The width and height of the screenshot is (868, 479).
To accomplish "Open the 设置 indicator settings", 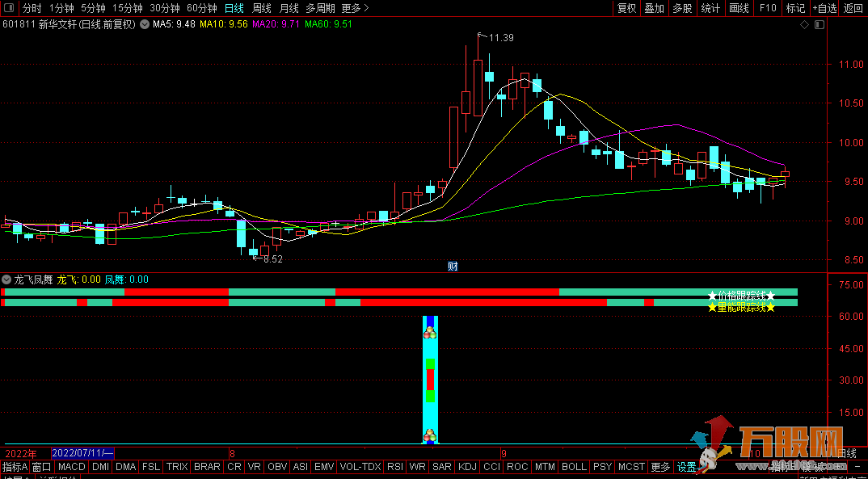I will click(x=686, y=467).
